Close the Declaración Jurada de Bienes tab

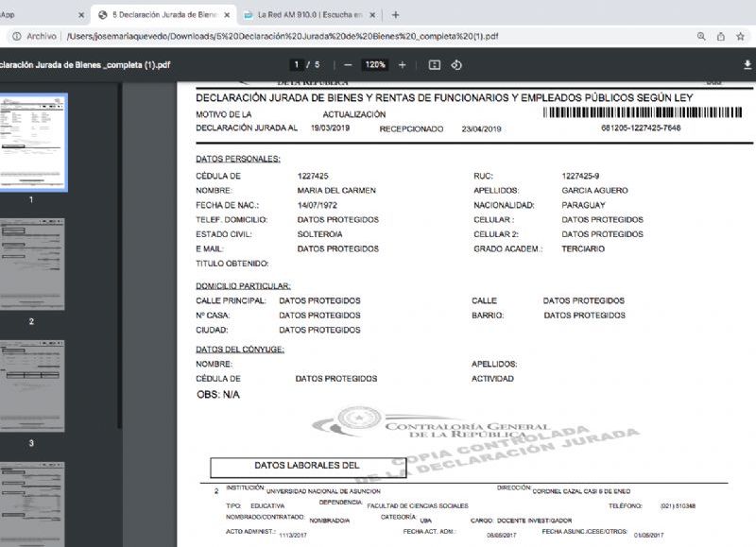tap(227, 15)
